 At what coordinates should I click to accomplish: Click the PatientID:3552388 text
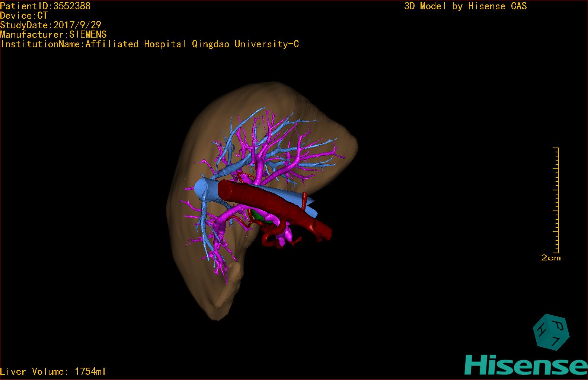click(x=45, y=6)
